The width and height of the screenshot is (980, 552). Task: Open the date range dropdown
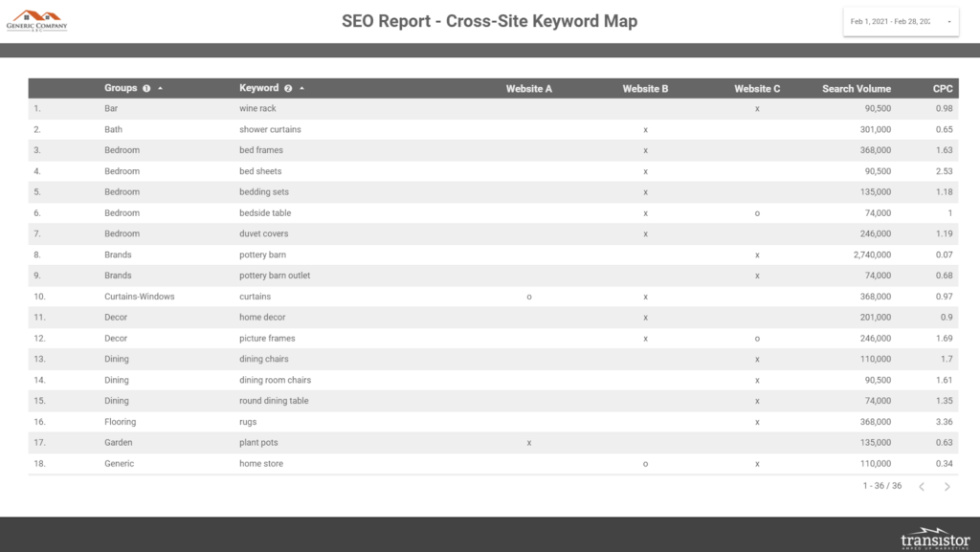pyautogui.click(x=900, y=21)
